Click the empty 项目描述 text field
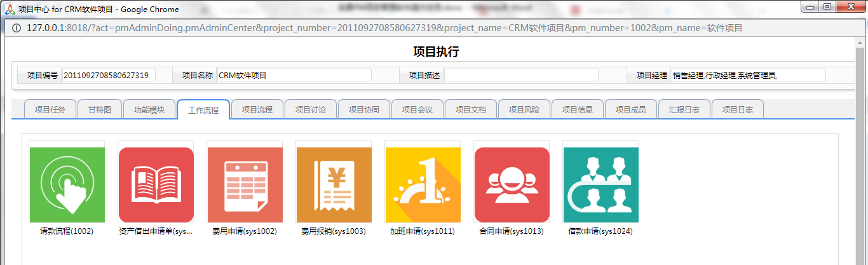This screenshot has height=265, width=868. click(520, 75)
